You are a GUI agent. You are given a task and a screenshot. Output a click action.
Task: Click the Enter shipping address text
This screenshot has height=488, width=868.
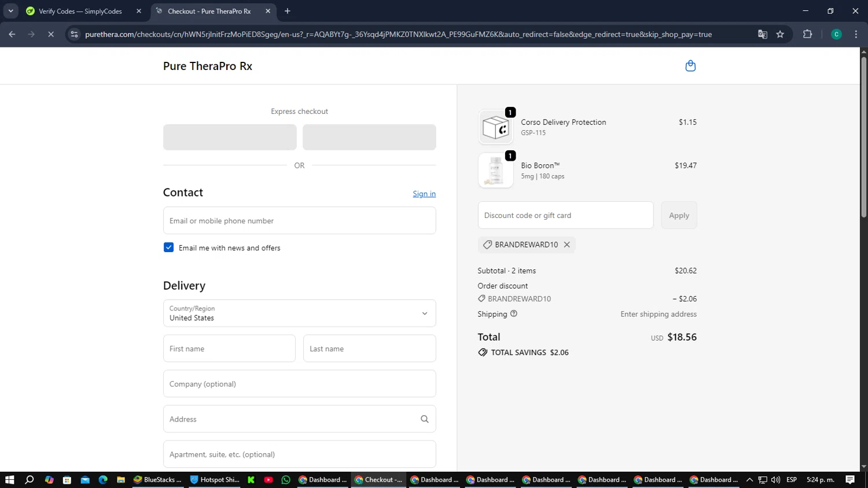[659, 314]
